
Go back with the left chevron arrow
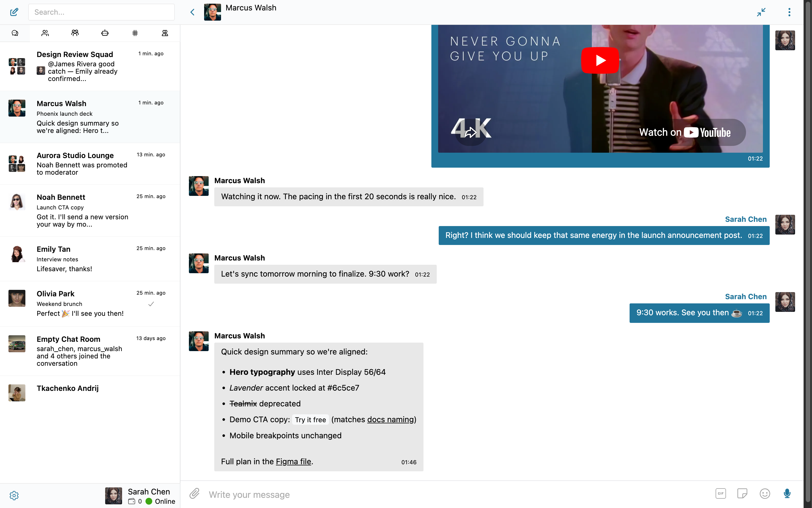click(x=192, y=12)
